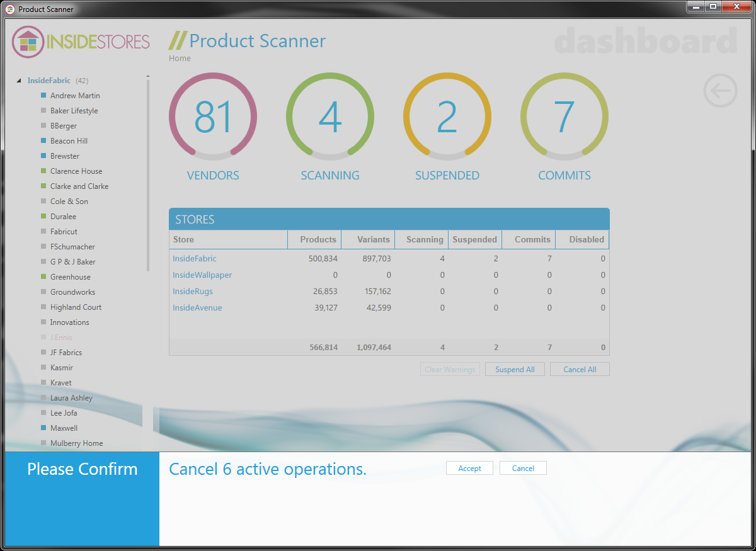Select FSchumacher vendor
This screenshot has width=756, height=551.
[x=72, y=247]
